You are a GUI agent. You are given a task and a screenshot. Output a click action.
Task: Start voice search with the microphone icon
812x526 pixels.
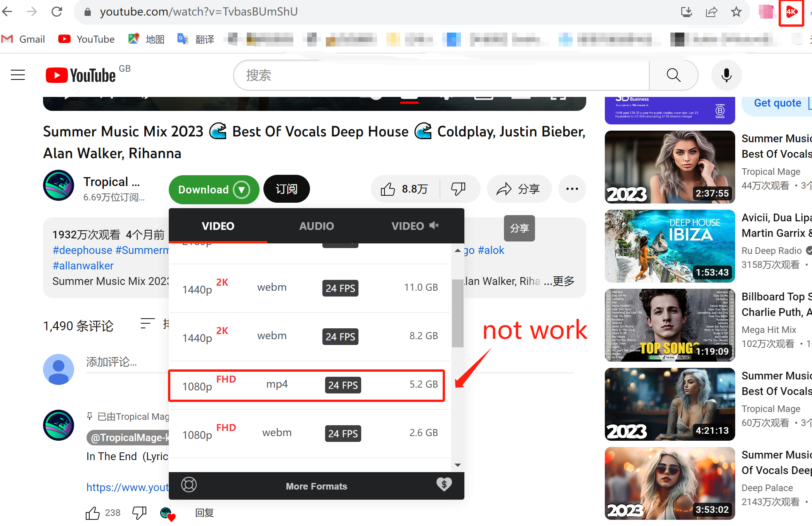coord(726,75)
